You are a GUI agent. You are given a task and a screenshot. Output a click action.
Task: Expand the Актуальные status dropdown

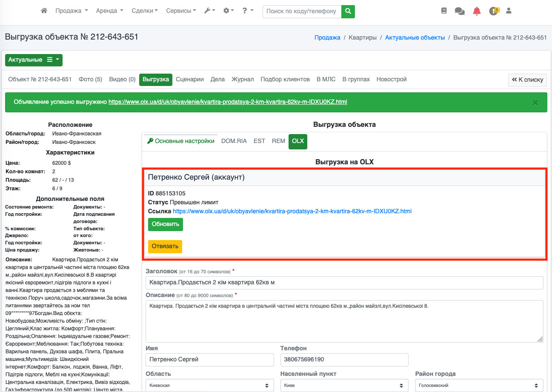34,60
